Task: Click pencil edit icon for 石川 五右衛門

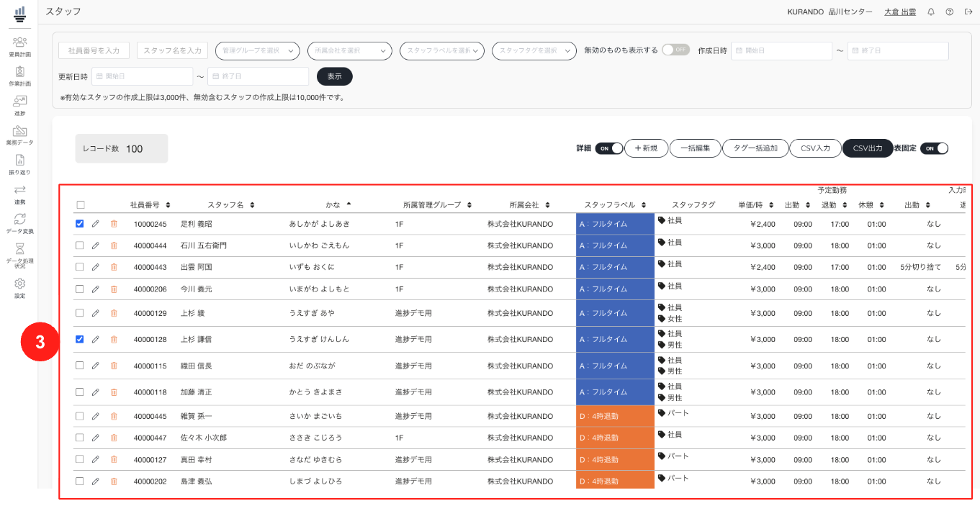Action: tap(96, 245)
